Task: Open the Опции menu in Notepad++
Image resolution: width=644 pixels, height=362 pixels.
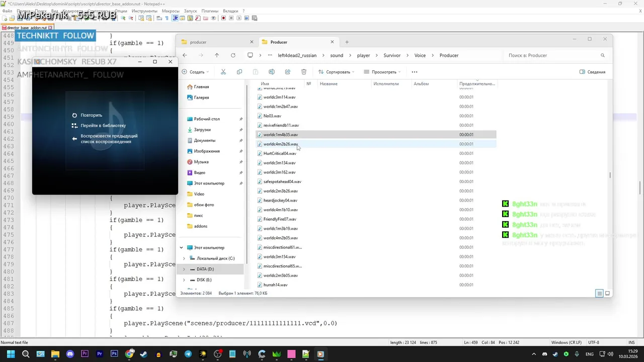Action: (121, 11)
